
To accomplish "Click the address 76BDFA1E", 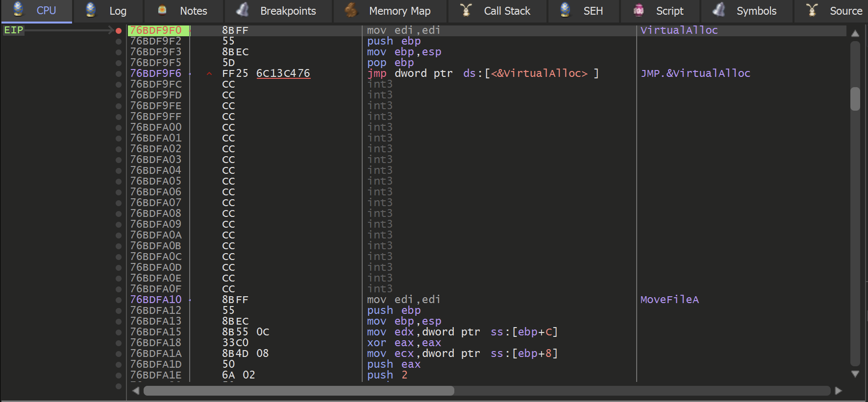I will (x=156, y=375).
